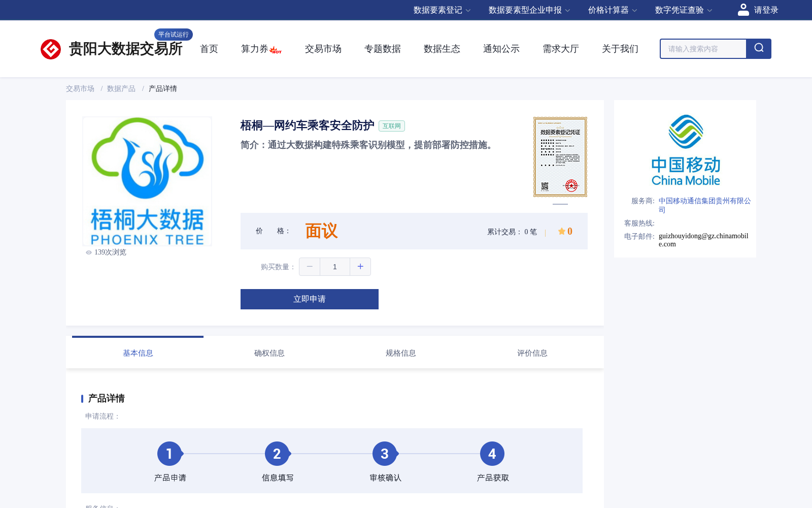Switch to the 基本信息 tab
The height and width of the screenshot is (508, 812).
click(x=138, y=353)
